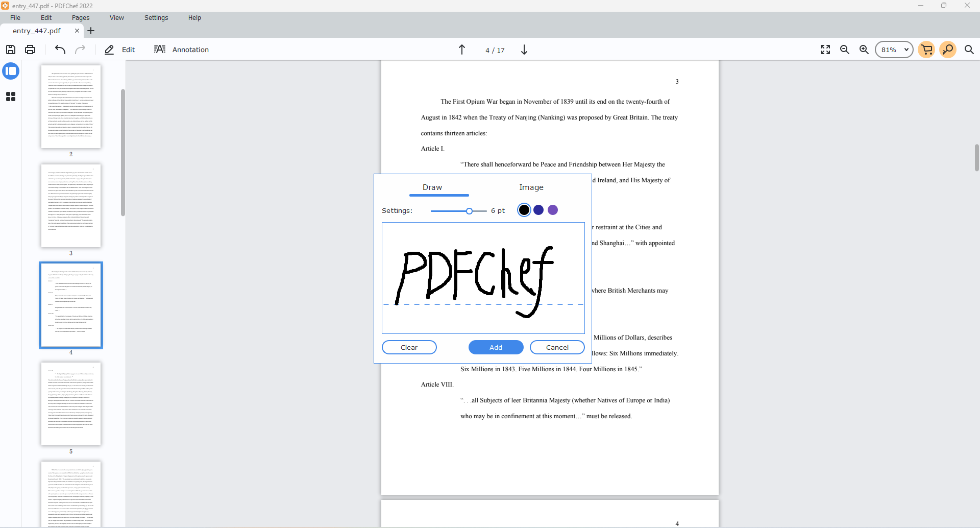
Task: Click the thumbnail panel scrollbar
Action: click(x=122, y=152)
